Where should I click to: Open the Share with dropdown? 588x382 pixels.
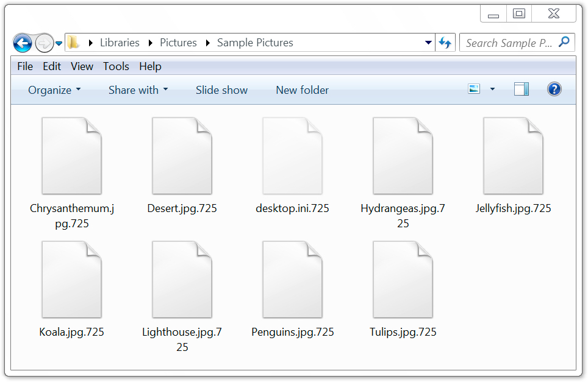pos(138,90)
